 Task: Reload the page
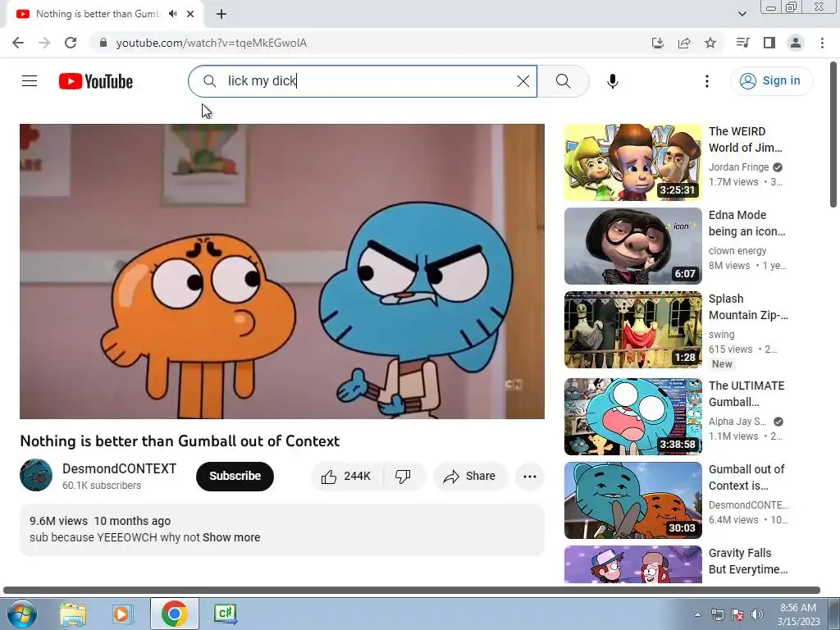click(71, 43)
